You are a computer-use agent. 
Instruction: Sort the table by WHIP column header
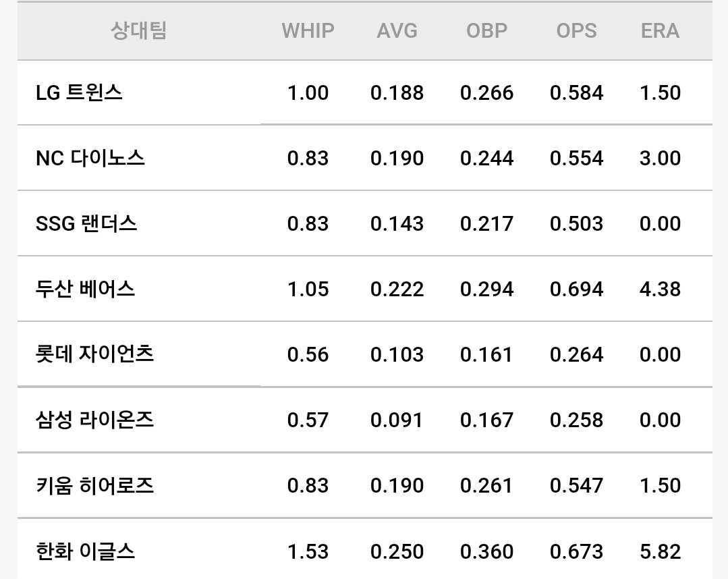[x=308, y=31]
